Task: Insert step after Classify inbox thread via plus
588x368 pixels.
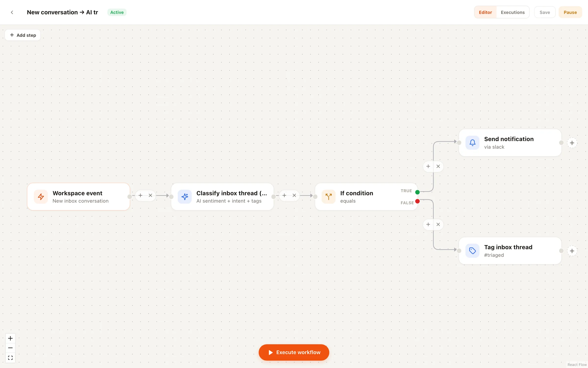Action: click(284, 196)
